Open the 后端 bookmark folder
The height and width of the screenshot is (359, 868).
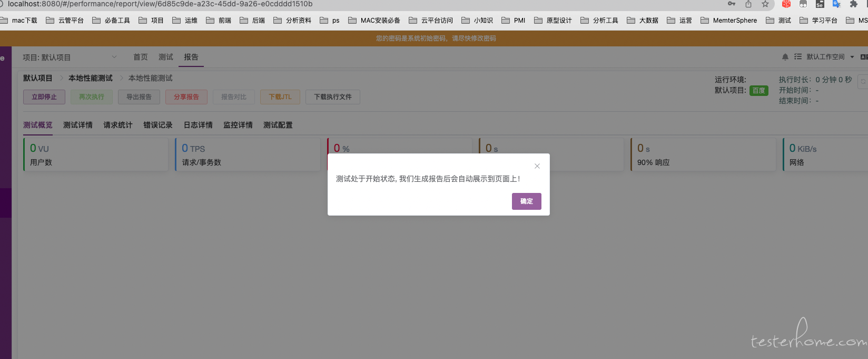click(252, 21)
